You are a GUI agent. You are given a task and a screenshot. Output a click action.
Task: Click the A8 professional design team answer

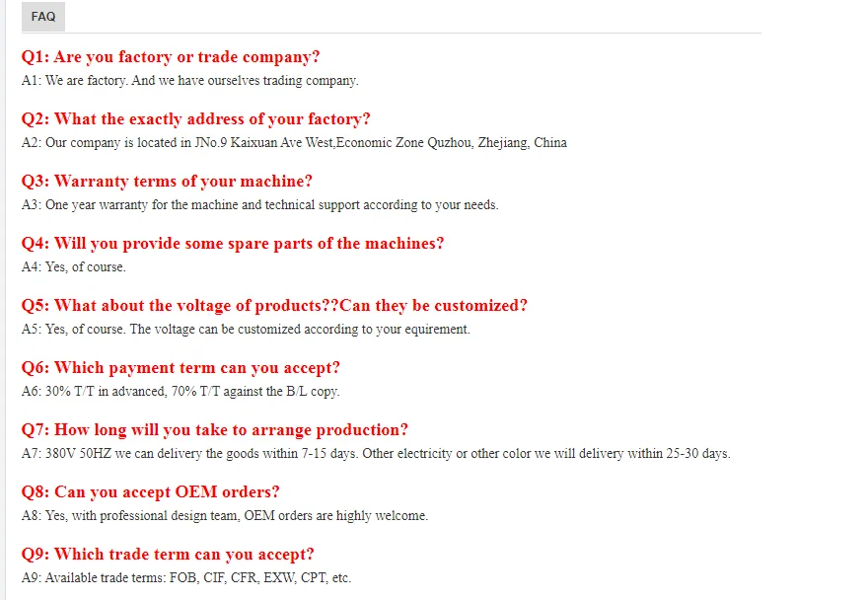tap(225, 516)
